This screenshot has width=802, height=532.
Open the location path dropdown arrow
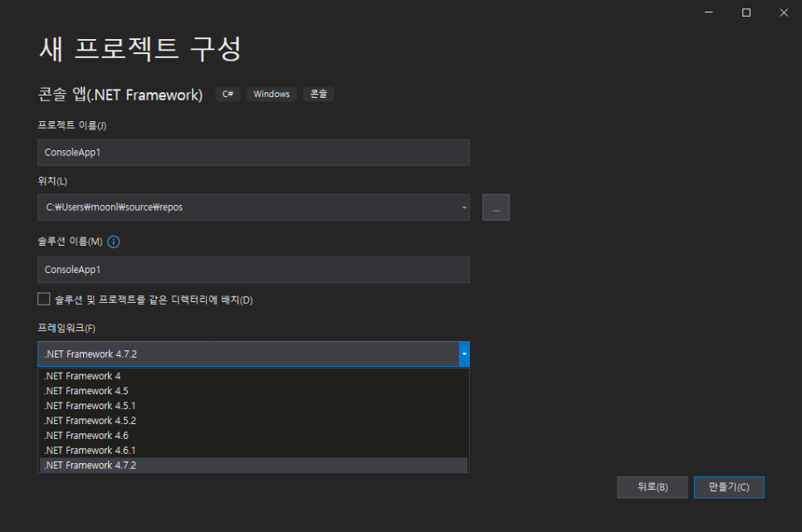[x=464, y=207]
